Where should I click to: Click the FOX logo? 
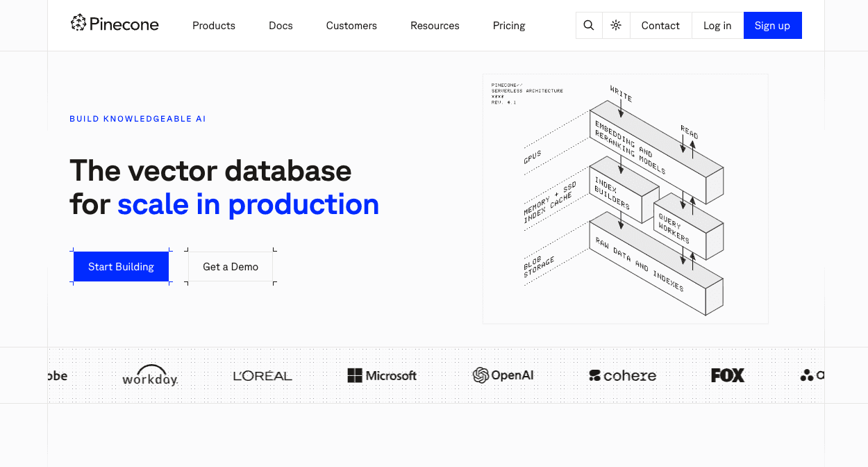728,376
